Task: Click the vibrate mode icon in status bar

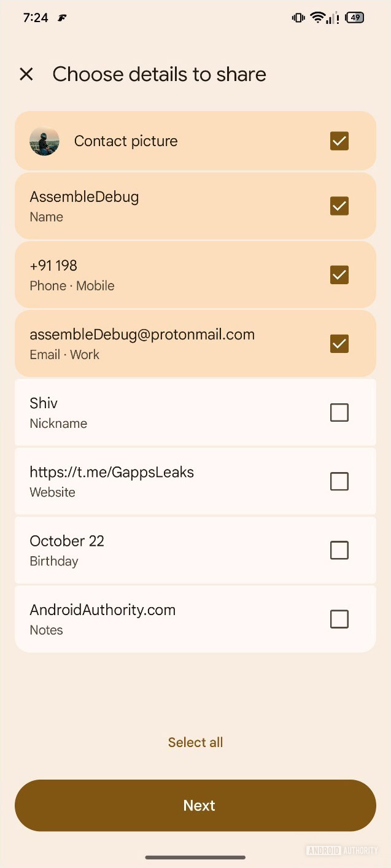Action: coord(298,17)
